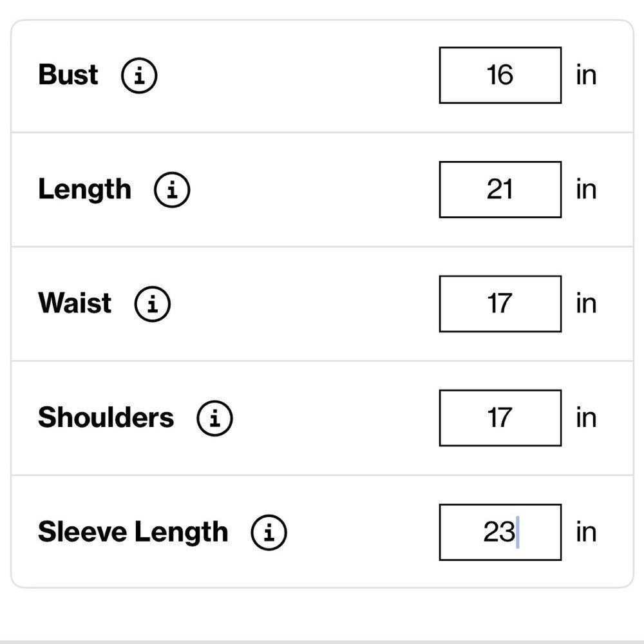The height and width of the screenshot is (644, 644).
Task: Show info for the Waist measurement
Action: tap(153, 303)
